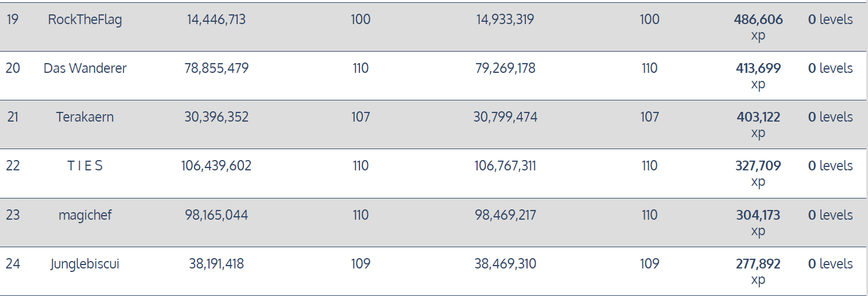Select the Junglebiscui player entry
This screenshot has height=296, width=868.
(x=85, y=264)
